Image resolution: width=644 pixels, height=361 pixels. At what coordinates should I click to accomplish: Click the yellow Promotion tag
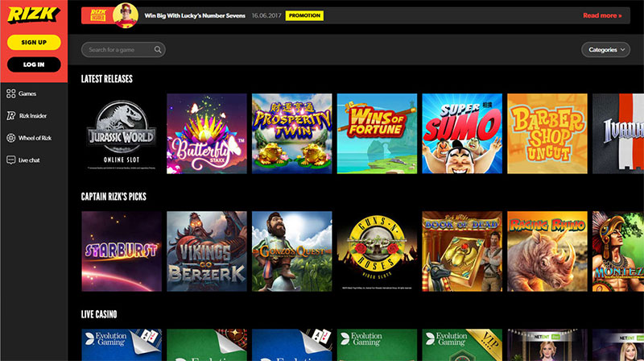(x=304, y=15)
